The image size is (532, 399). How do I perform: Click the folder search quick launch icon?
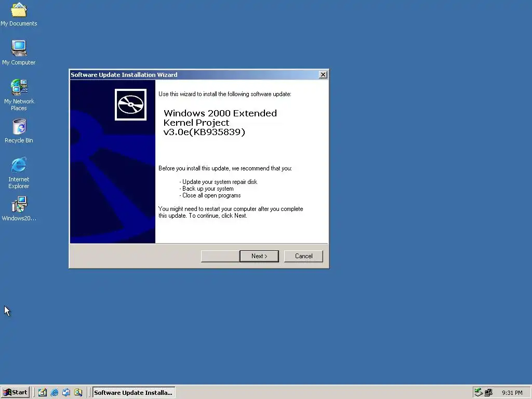point(78,393)
